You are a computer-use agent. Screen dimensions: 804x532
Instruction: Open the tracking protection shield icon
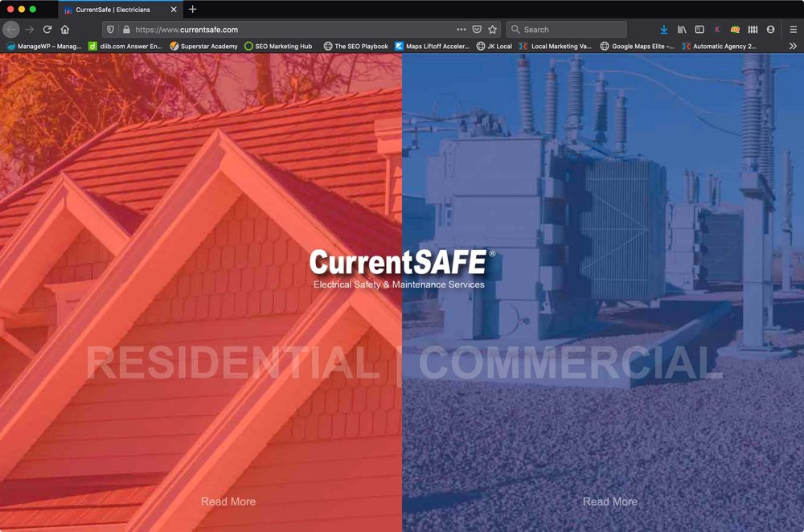pyautogui.click(x=110, y=30)
